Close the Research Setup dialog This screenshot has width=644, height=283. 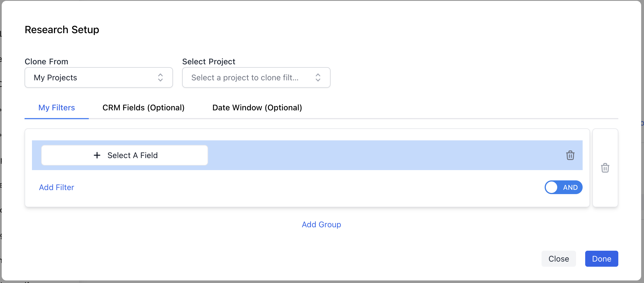point(558,258)
